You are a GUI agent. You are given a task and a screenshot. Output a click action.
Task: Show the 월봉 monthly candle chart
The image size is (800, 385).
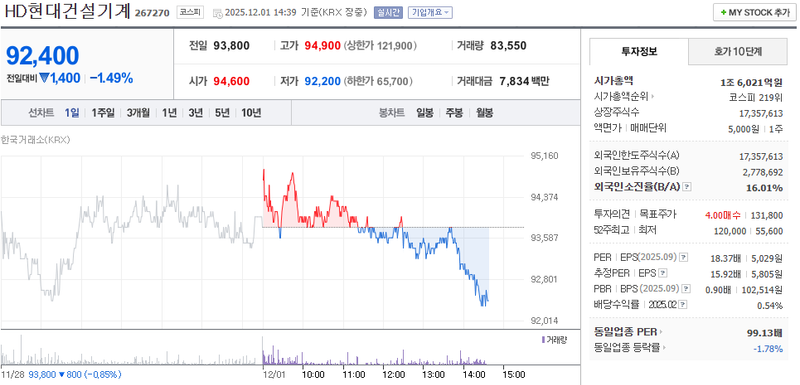click(485, 113)
